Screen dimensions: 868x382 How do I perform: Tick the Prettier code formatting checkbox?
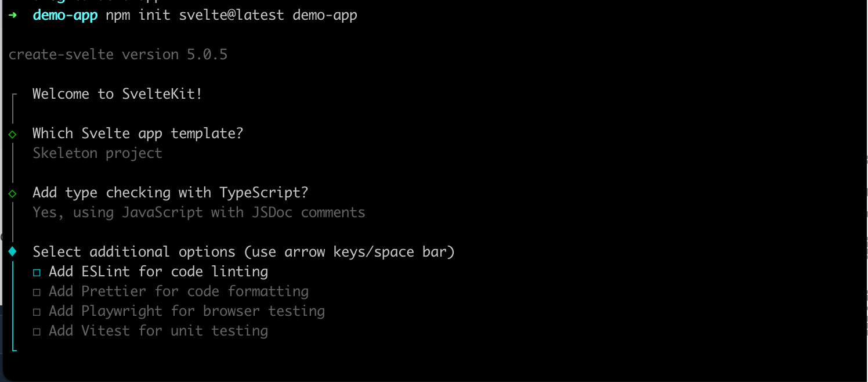(37, 292)
